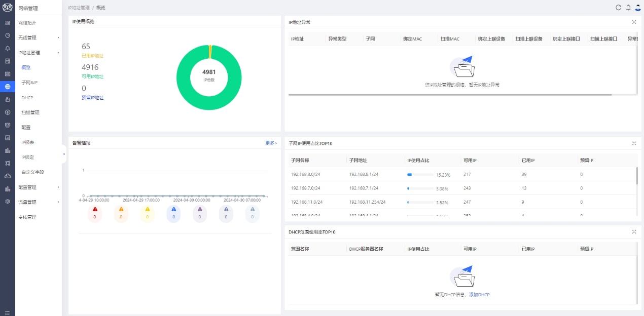This screenshot has width=644, height=316.
Task: Open the monitor screen icon in sidebar
Action: 8,125
